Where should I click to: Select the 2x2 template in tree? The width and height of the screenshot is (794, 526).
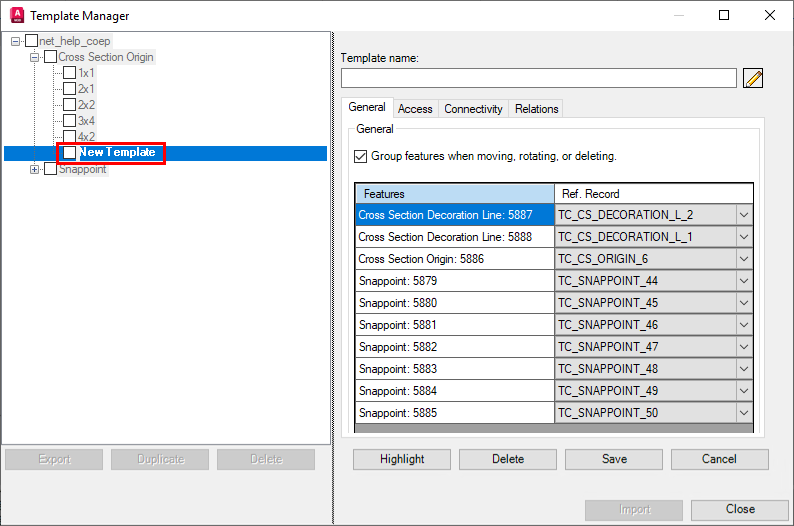click(87, 105)
